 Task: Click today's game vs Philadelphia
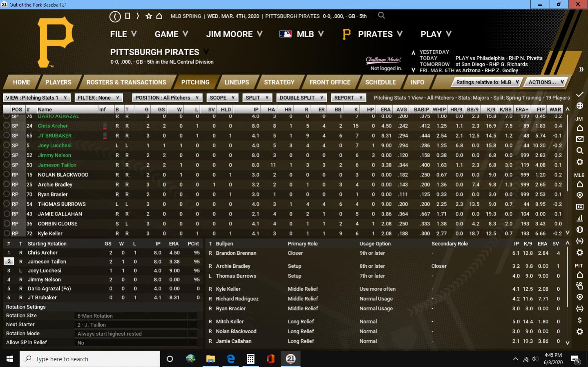click(499, 58)
